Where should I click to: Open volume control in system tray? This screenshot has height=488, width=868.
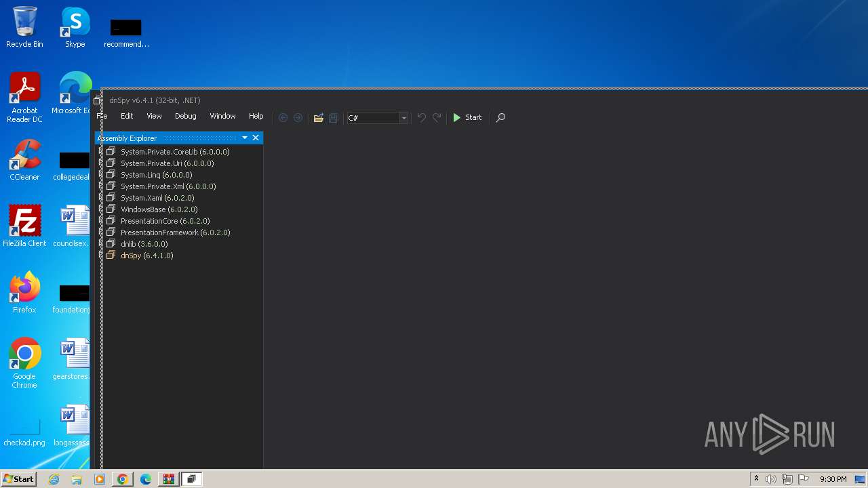click(x=771, y=479)
